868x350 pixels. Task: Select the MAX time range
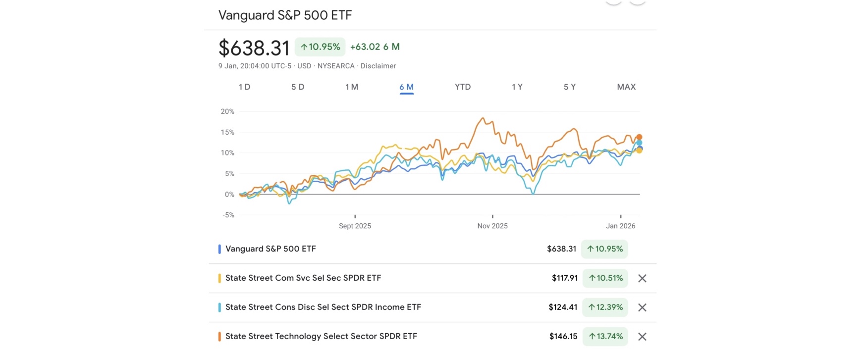click(x=626, y=87)
